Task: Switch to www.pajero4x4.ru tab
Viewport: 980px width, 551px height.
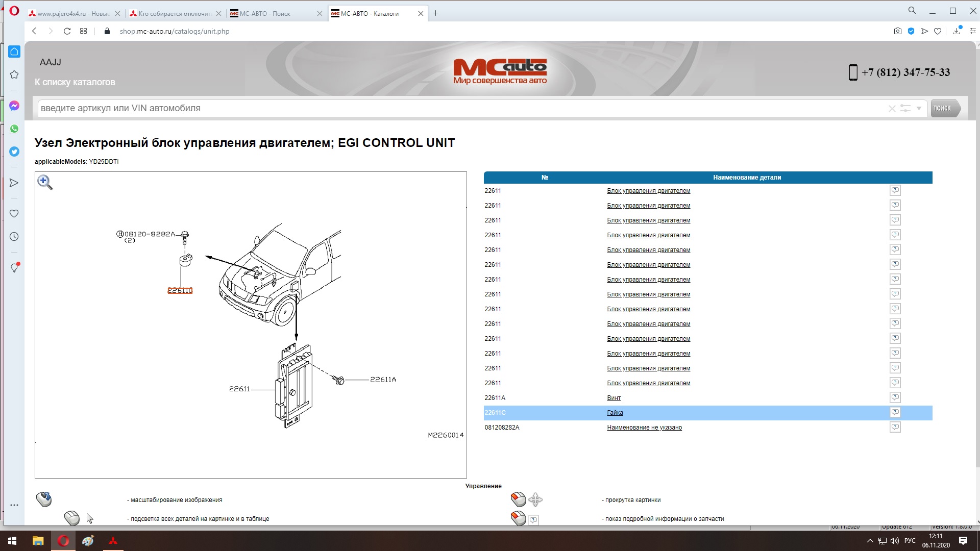Action: point(71,14)
